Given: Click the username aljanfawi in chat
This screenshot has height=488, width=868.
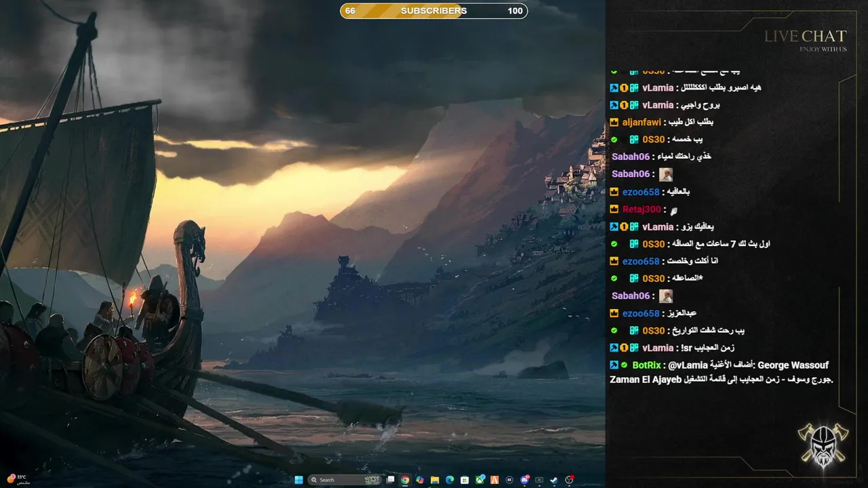Looking at the screenshot, I should click(x=641, y=123).
